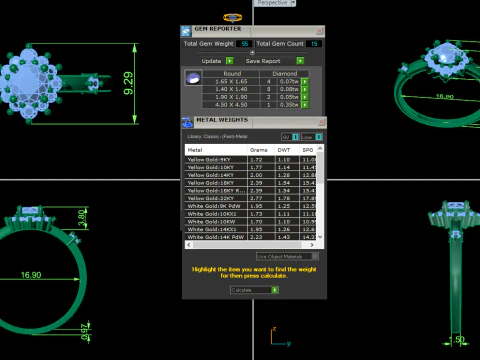Click the Calculate button
The image size is (480, 360).
[x=254, y=290]
